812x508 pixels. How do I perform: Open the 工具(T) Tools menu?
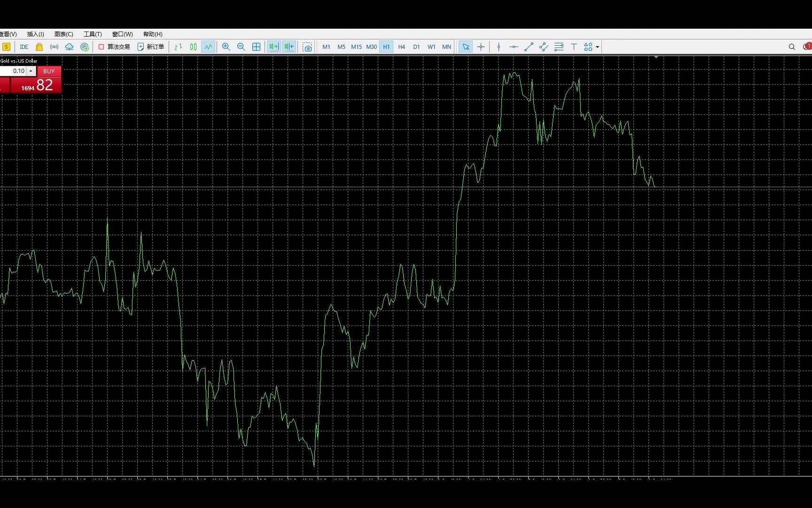coord(93,34)
